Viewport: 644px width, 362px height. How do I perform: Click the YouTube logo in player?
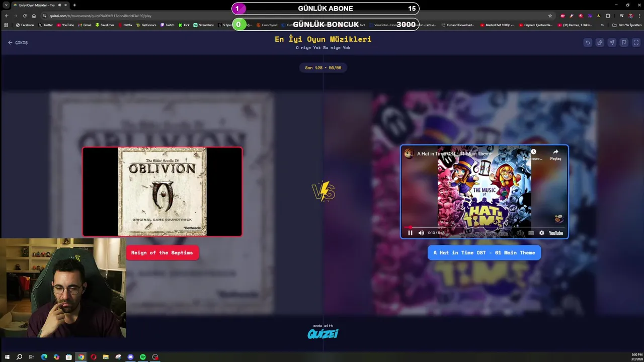[x=556, y=233]
